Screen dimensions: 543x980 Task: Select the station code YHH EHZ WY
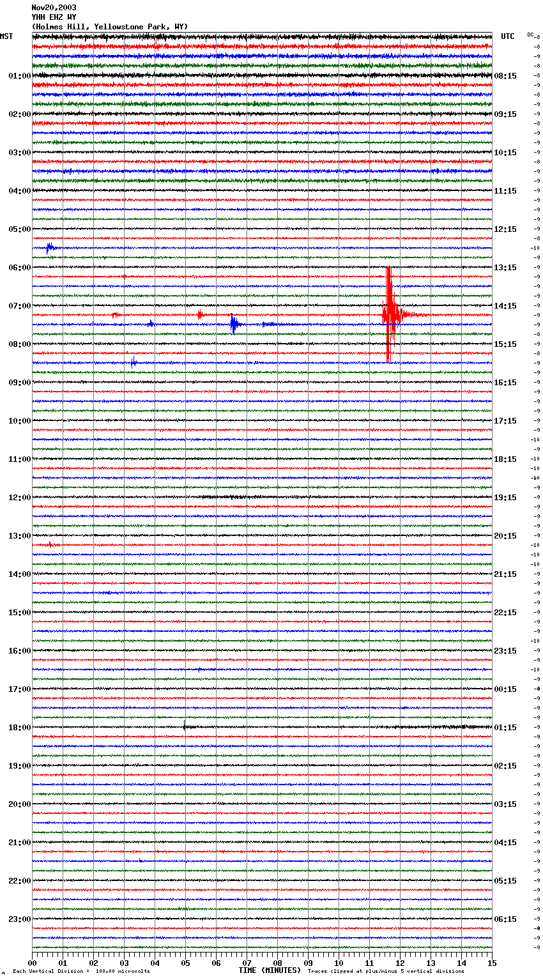coord(54,17)
